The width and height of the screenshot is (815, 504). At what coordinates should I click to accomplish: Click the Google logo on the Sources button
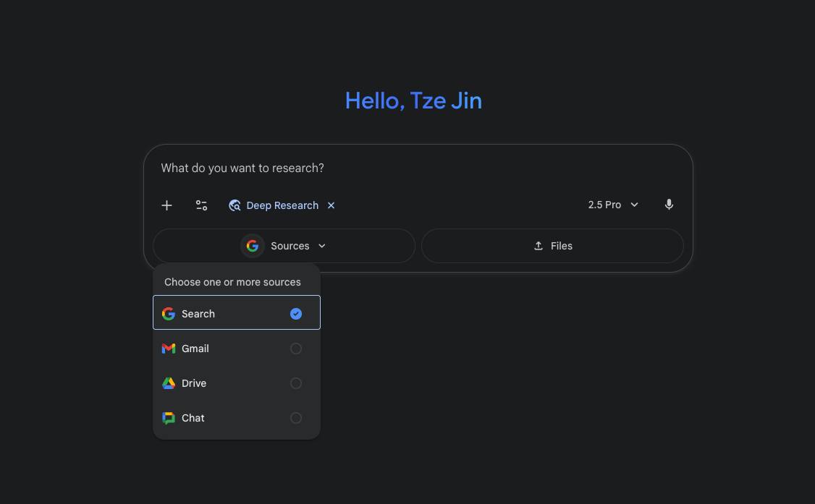(252, 245)
